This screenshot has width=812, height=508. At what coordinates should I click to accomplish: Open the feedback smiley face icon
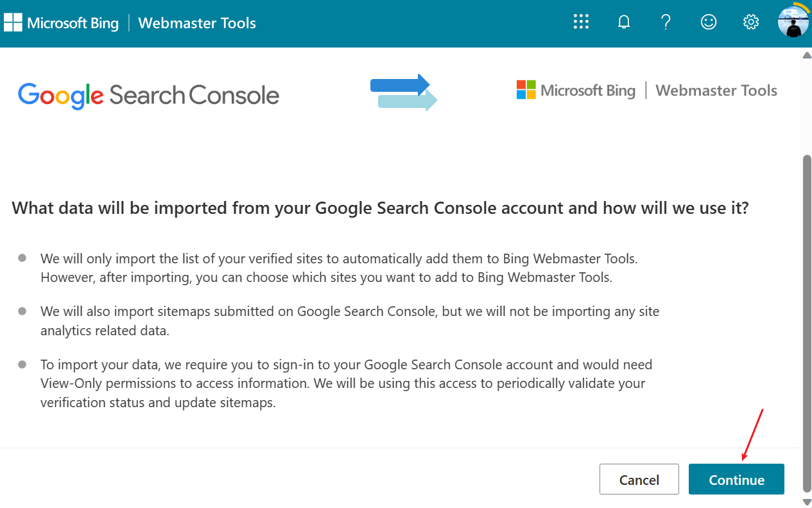click(708, 22)
